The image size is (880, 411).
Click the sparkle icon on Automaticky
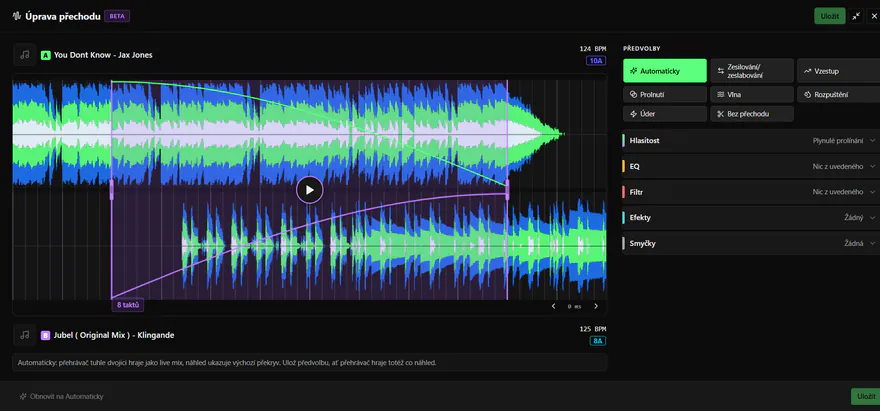click(633, 71)
